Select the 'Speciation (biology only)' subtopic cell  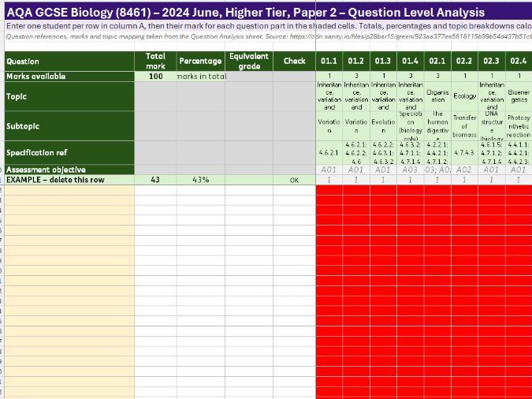point(410,126)
